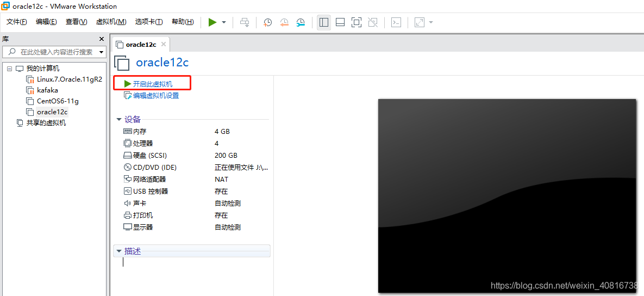The width and height of the screenshot is (644, 296).
Task: Click the 正在使用文件 CD/DVD value
Action: click(x=241, y=168)
